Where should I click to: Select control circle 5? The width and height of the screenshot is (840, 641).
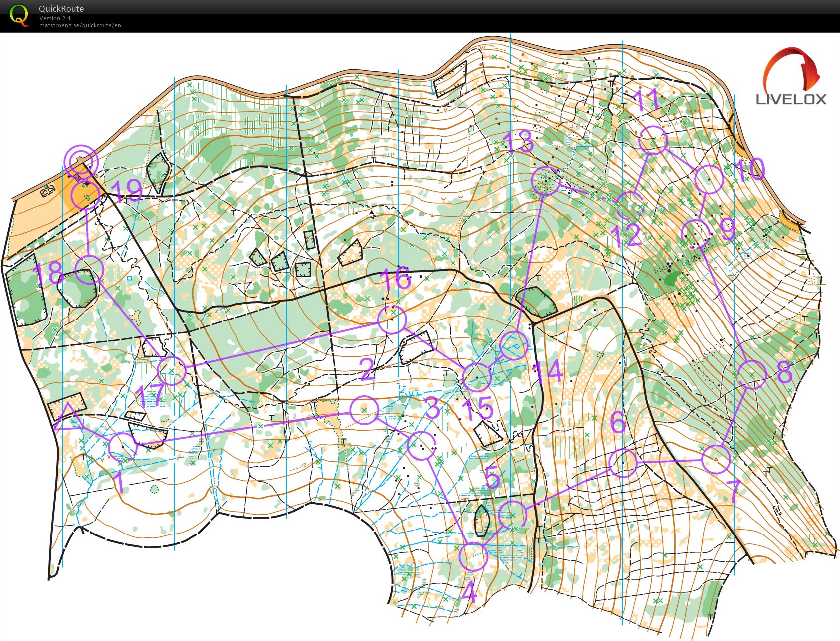point(512,515)
